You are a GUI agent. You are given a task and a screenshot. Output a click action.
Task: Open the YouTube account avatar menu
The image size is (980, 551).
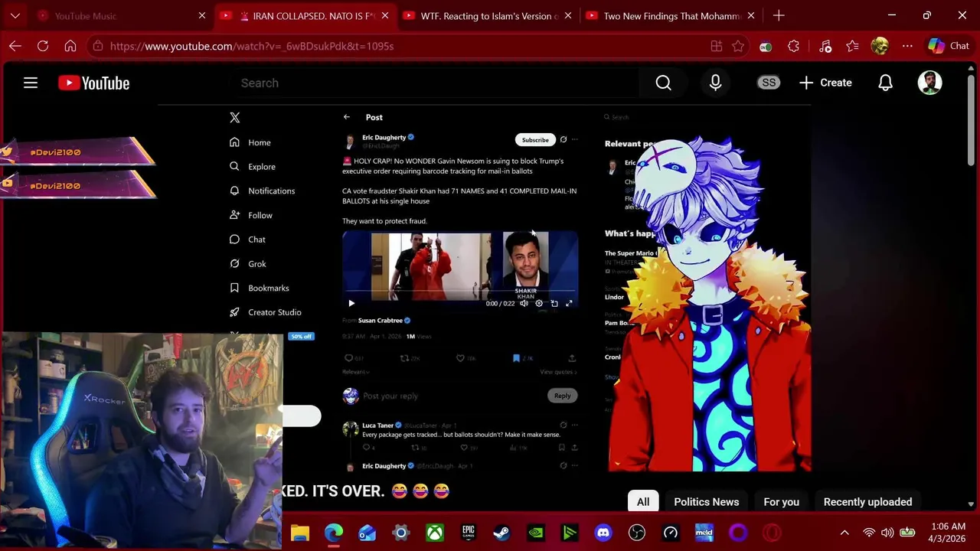pos(929,83)
